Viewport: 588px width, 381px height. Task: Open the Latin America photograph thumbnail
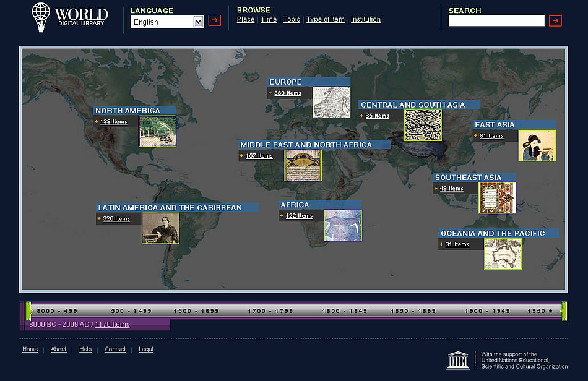(160, 228)
